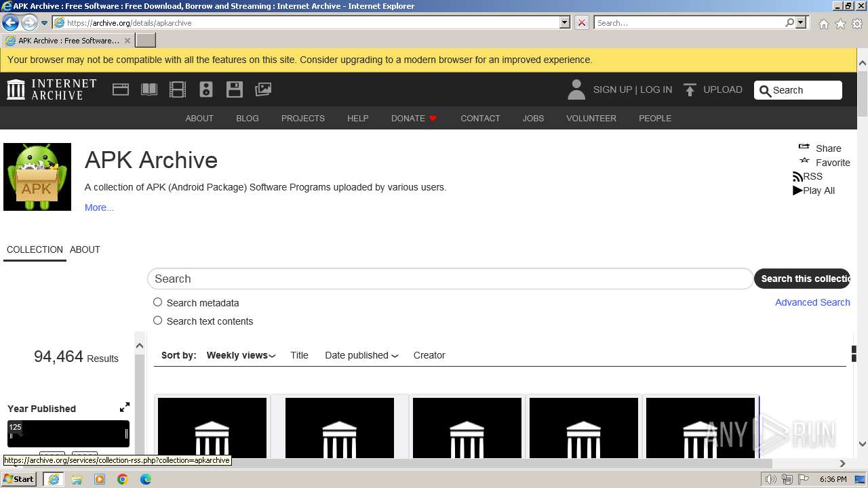This screenshot has height=488, width=868.
Task: Switch to the COLLECTION tab
Action: 35,249
